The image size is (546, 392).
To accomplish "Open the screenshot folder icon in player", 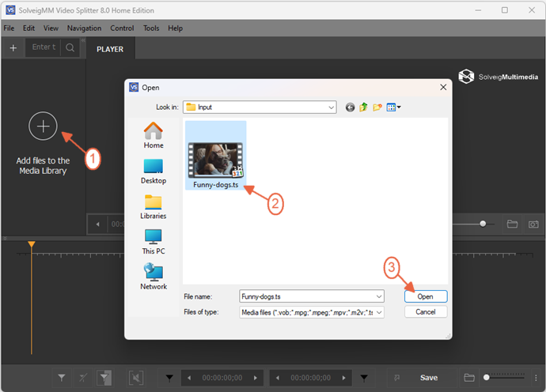I will pyautogui.click(x=512, y=224).
